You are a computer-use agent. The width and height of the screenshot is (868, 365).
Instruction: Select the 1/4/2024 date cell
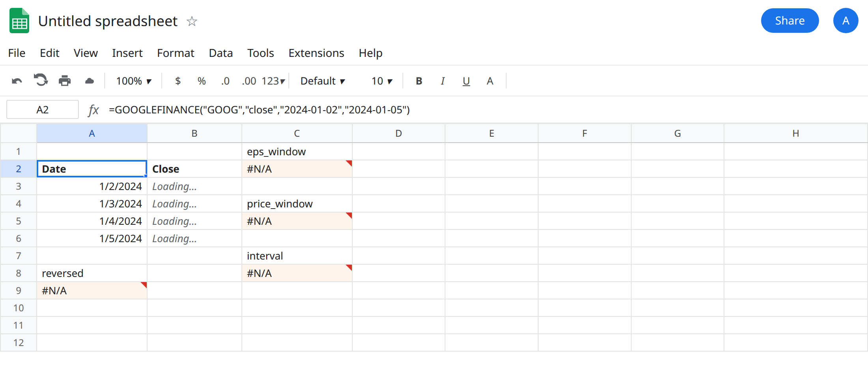(x=92, y=221)
